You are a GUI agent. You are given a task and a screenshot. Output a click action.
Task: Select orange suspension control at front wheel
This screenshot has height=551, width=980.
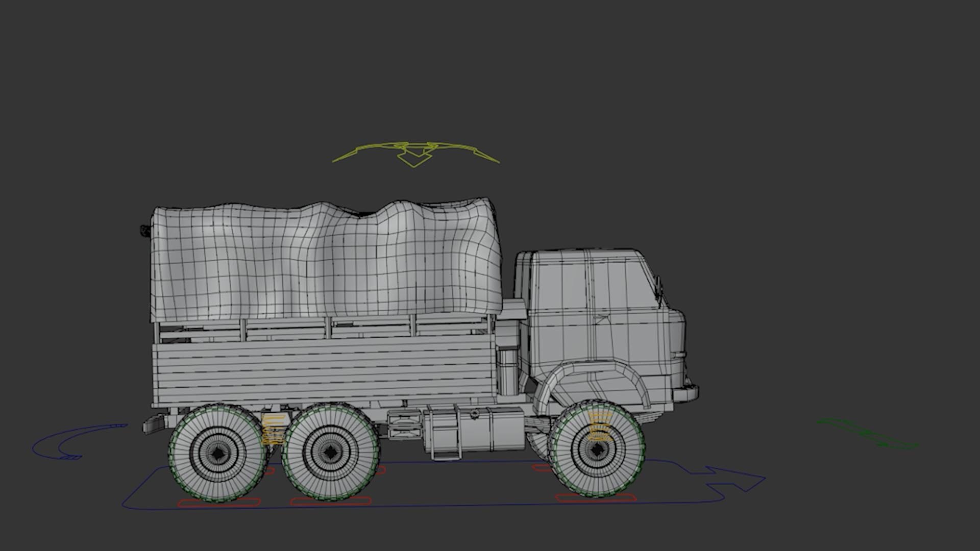click(599, 425)
